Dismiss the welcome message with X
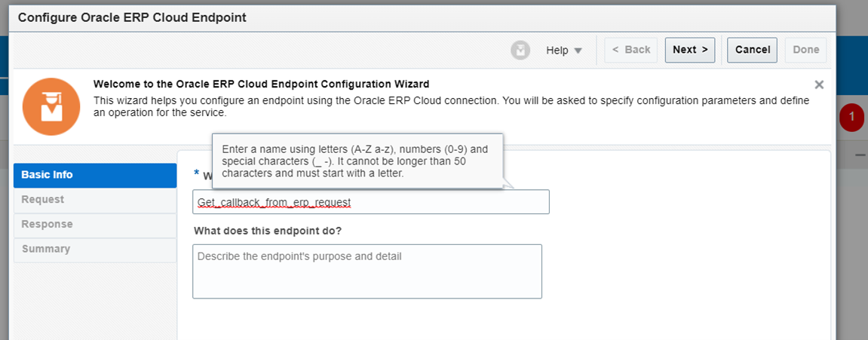Viewport: 868px width, 340px height. (x=819, y=84)
